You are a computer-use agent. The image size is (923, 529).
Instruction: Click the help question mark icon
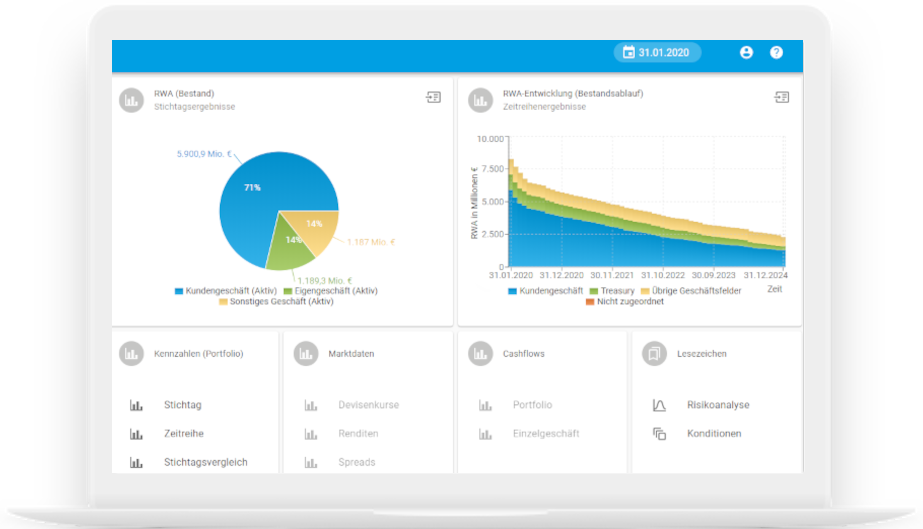coord(776,53)
